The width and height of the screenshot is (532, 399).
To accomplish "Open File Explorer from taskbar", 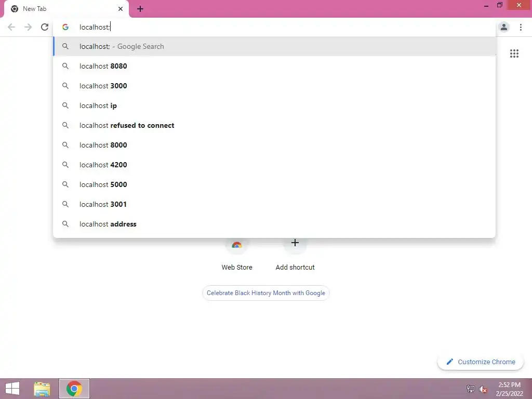I will (x=42, y=389).
